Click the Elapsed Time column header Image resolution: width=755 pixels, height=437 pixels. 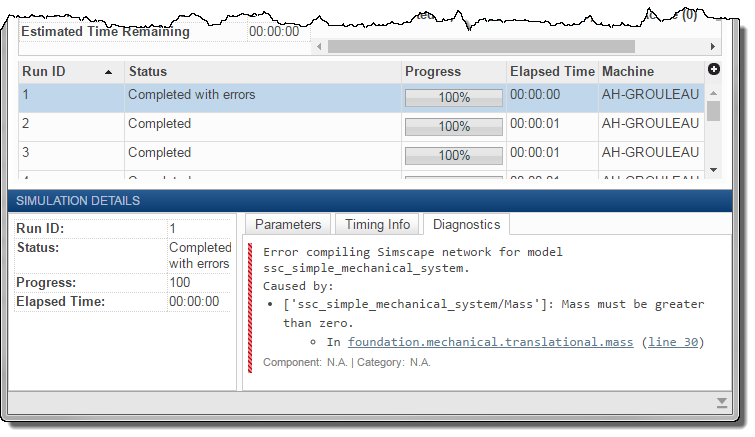click(551, 72)
